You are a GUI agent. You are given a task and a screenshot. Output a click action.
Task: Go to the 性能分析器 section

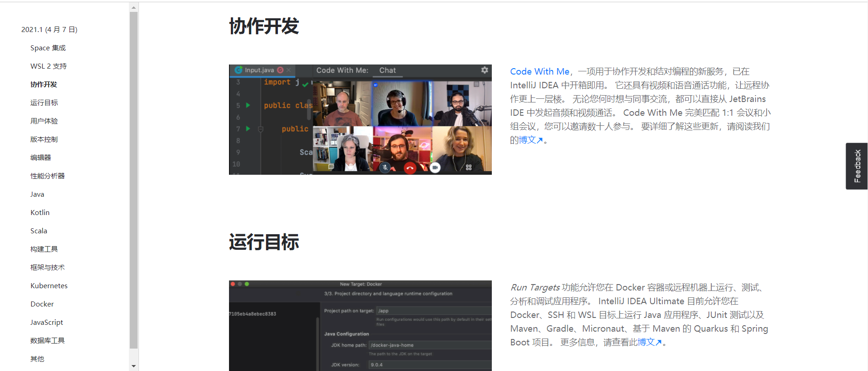tap(48, 176)
